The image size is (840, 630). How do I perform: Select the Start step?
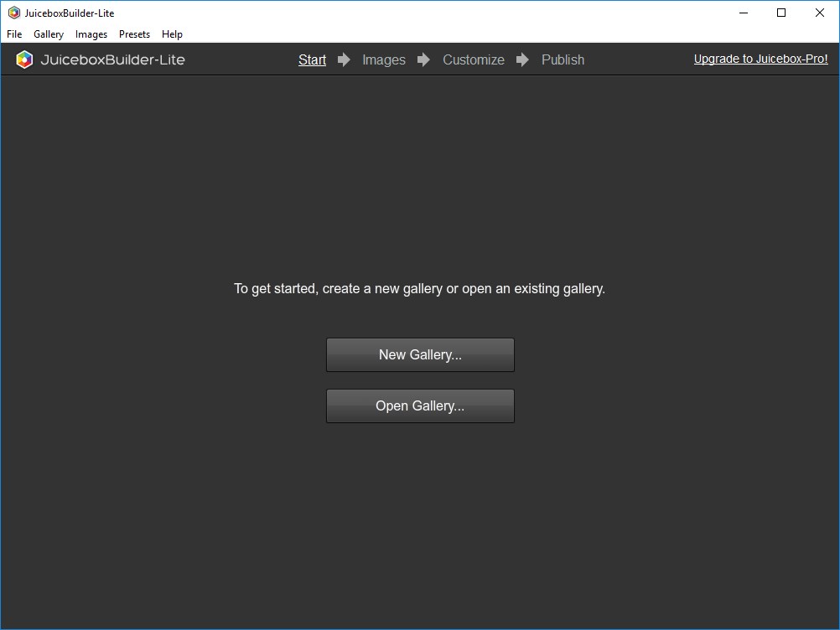pos(312,59)
